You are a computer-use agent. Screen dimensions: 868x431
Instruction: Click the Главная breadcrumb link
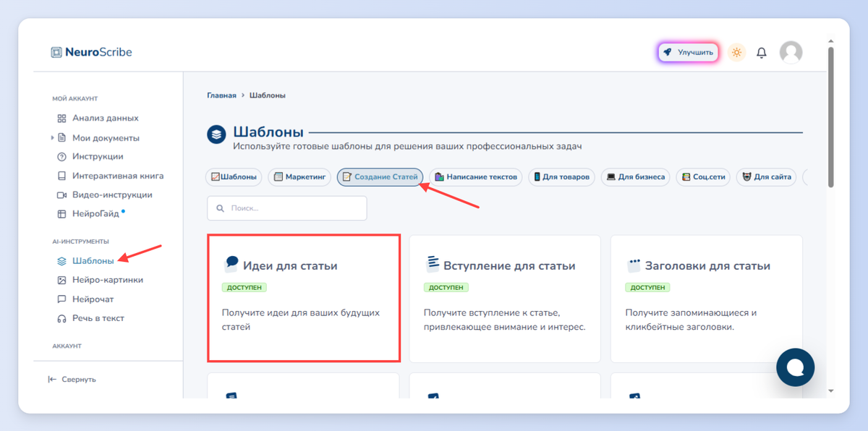221,95
